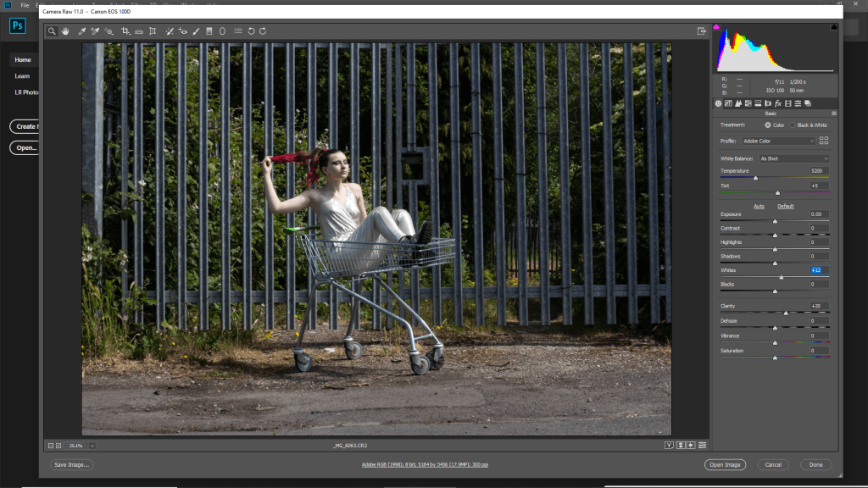Select Black & White treatment

(x=793, y=125)
